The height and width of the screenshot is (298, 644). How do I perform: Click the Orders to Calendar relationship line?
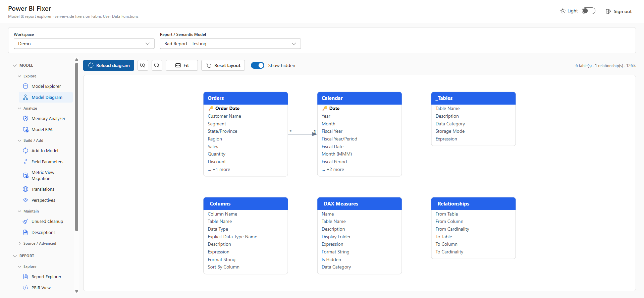pyautogui.click(x=303, y=134)
